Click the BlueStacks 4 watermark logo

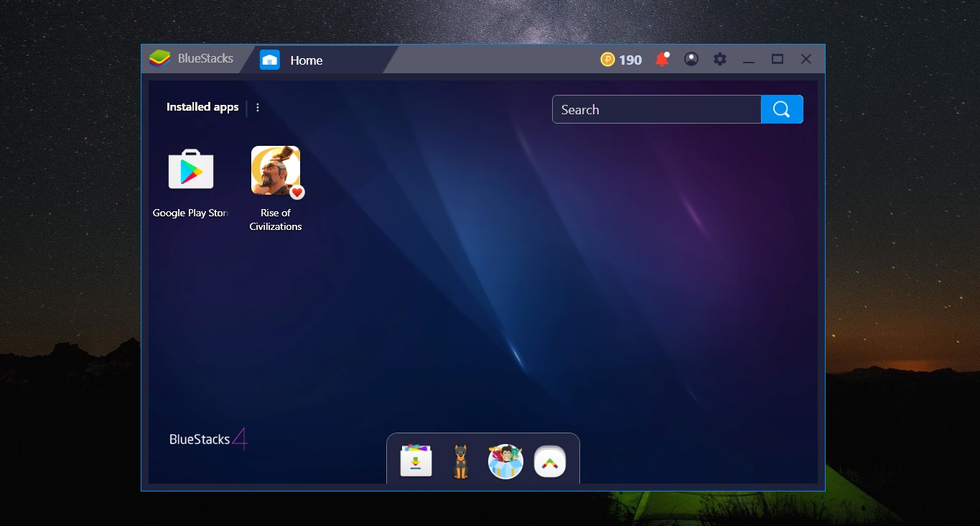coord(208,439)
